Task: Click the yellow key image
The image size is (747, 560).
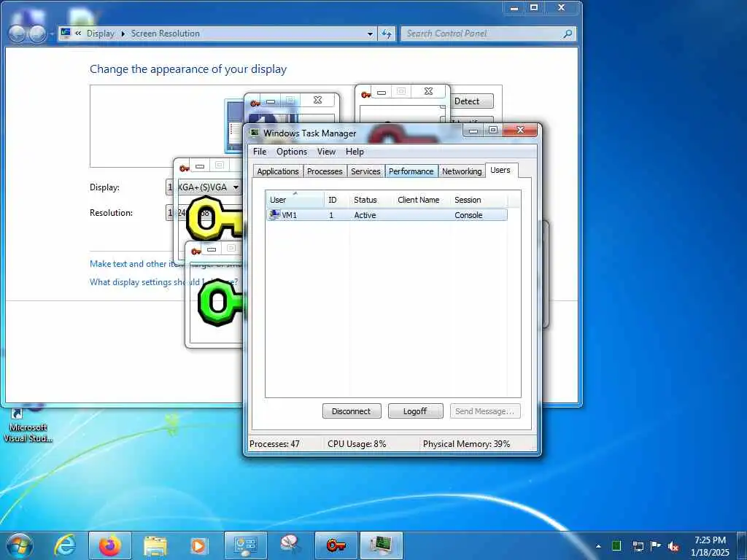Action: coord(215,220)
